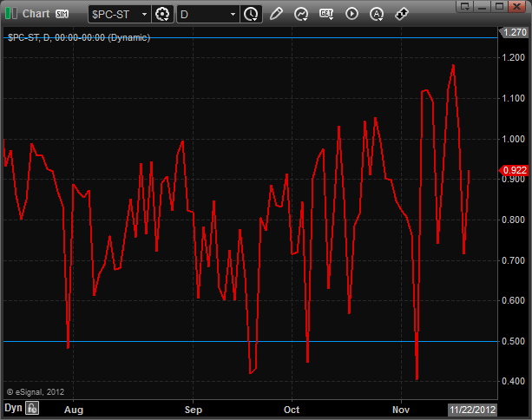This screenshot has height=420, width=532.
Task: Open the studies chart icon menu
Action: click(301, 14)
